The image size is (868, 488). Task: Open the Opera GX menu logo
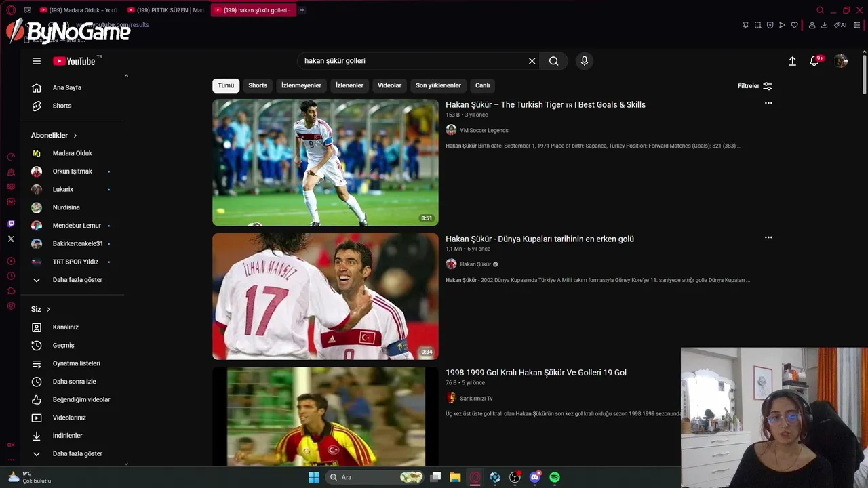pos(11,10)
